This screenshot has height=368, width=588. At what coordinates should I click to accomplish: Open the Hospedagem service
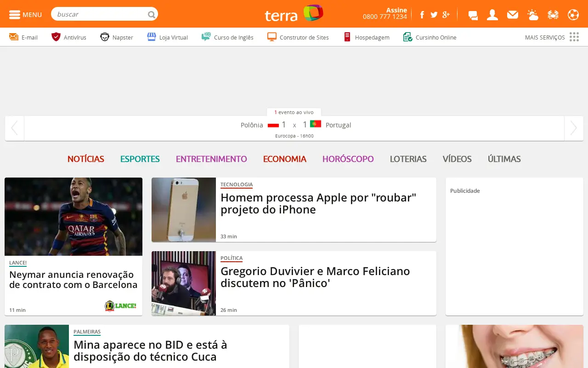click(x=366, y=37)
